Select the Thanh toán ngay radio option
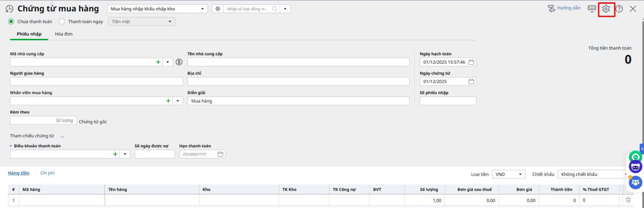 (62, 22)
